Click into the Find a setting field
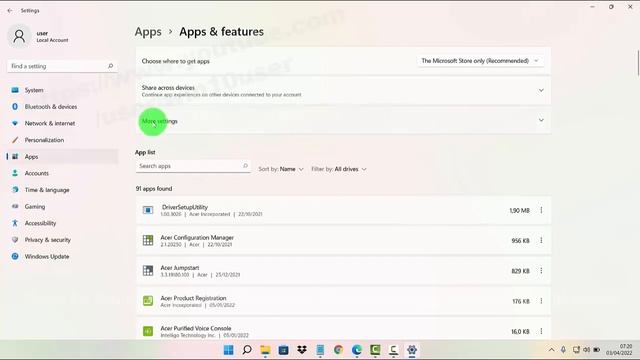The height and width of the screenshot is (360, 640). [x=62, y=66]
